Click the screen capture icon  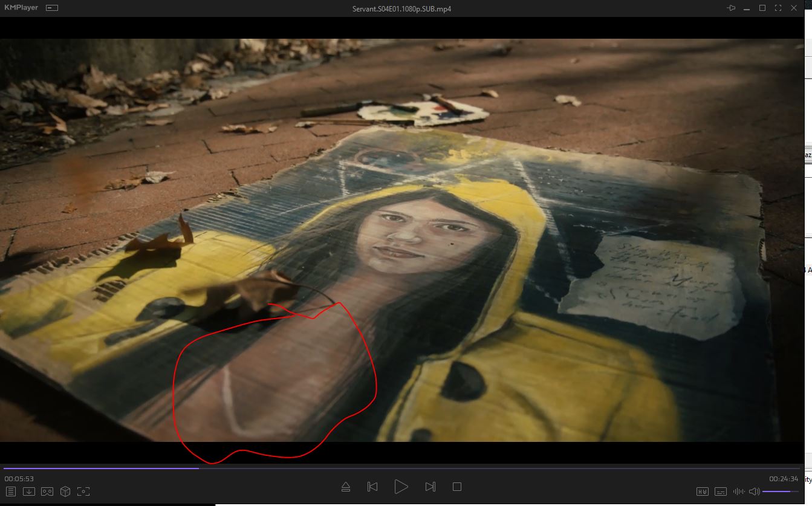(83, 491)
